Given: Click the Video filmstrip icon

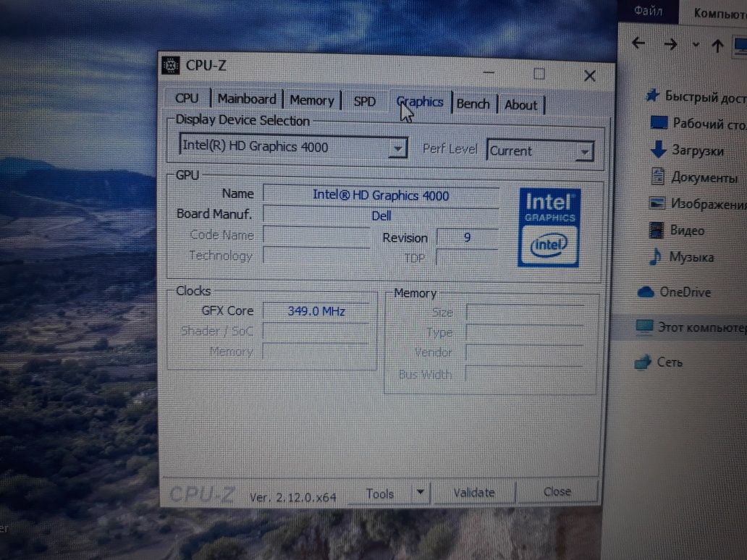Looking at the screenshot, I should (x=656, y=230).
